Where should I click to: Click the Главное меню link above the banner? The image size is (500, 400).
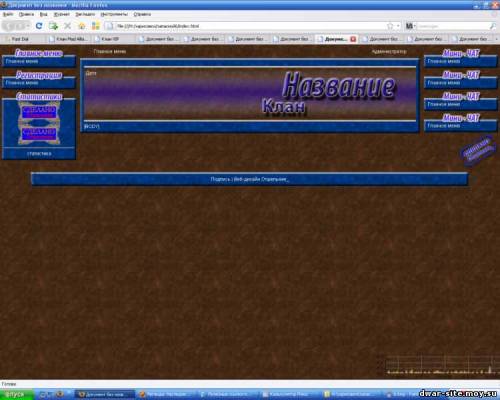click(x=110, y=51)
